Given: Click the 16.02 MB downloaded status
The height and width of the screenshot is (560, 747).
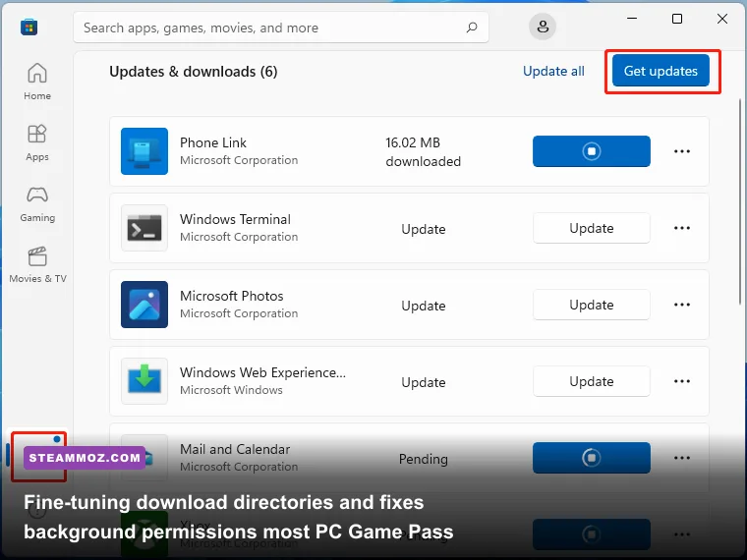Looking at the screenshot, I should point(423,152).
